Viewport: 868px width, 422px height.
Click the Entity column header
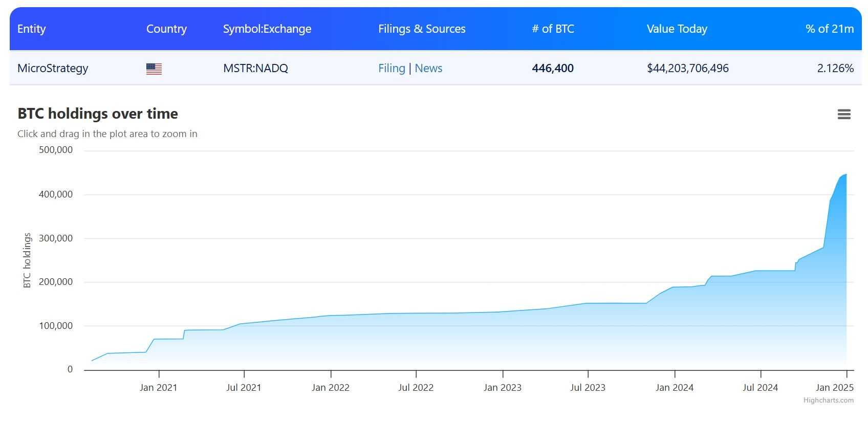click(x=32, y=29)
